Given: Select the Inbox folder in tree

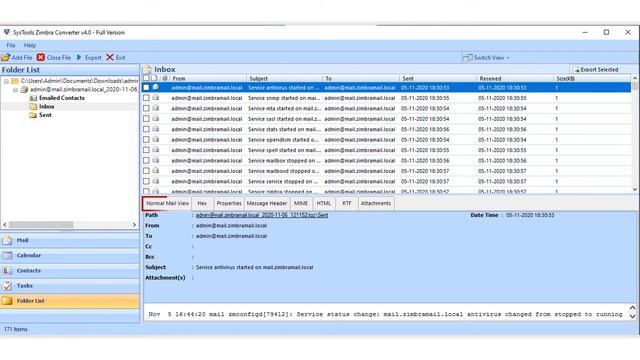Looking at the screenshot, I should click(x=47, y=107).
